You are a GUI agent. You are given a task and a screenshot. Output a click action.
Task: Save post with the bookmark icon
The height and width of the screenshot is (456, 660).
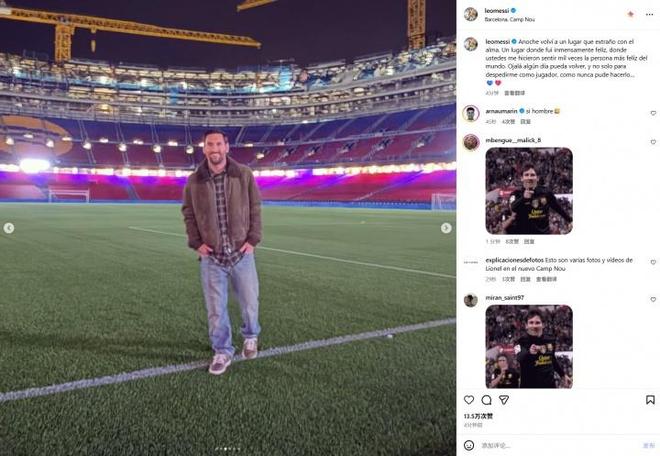coord(651,400)
